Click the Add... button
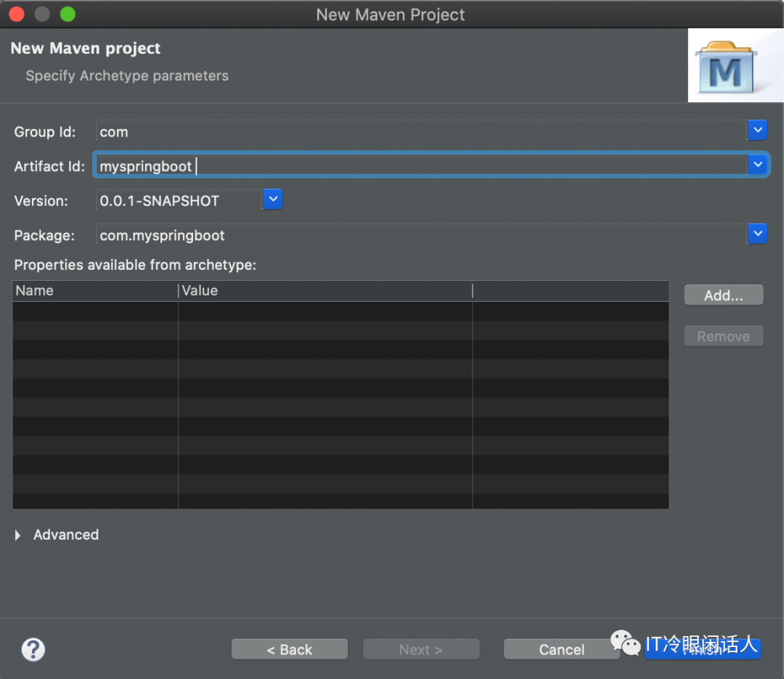The height and width of the screenshot is (679, 784). pos(724,295)
